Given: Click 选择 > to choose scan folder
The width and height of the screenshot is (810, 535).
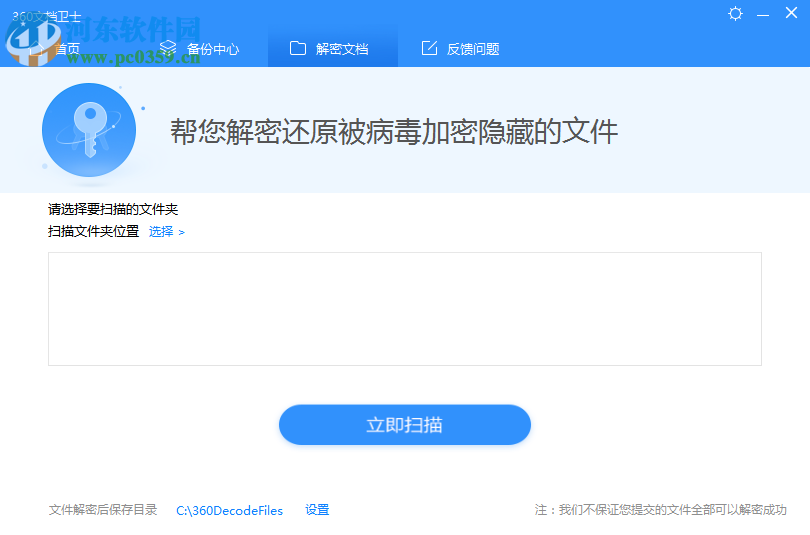Looking at the screenshot, I should (x=166, y=232).
